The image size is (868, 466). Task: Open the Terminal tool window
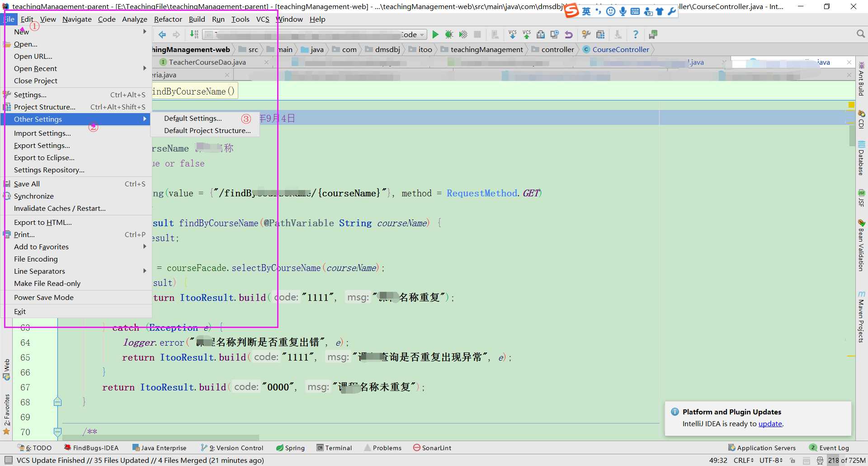click(334, 448)
